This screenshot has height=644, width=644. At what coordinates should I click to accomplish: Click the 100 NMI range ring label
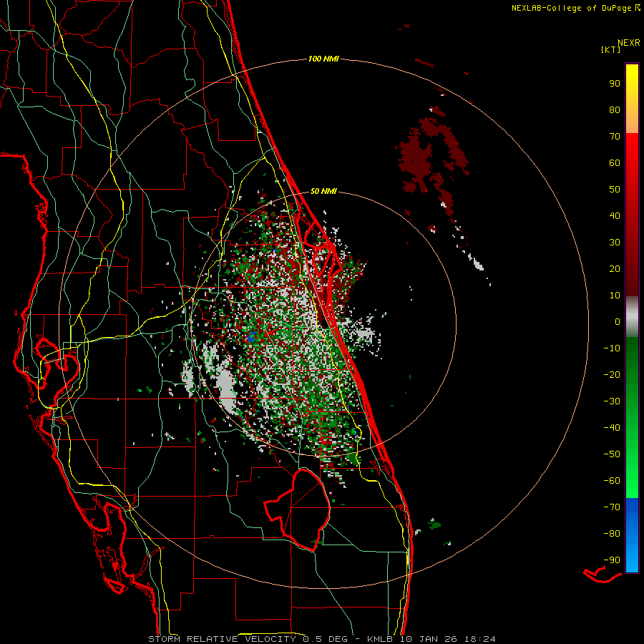click(323, 59)
